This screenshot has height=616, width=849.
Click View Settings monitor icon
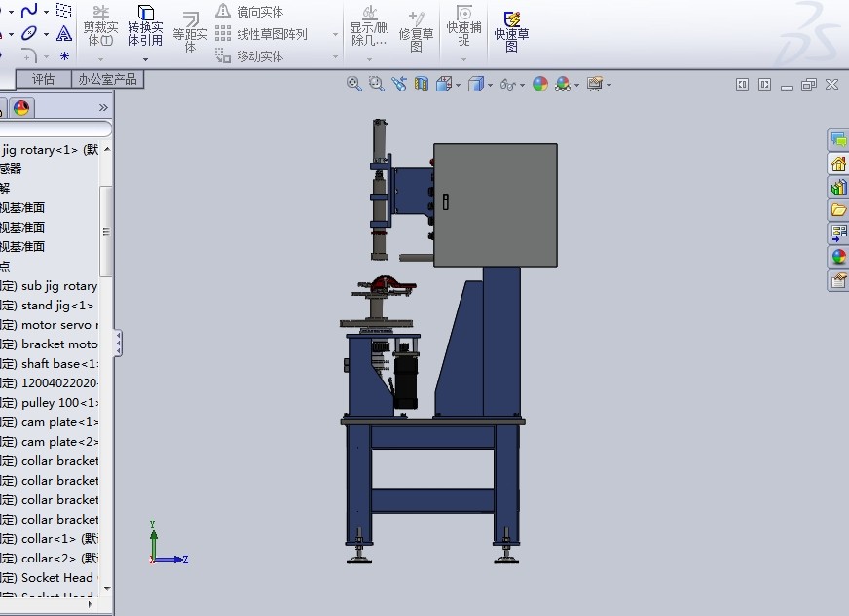tap(595, 84)
